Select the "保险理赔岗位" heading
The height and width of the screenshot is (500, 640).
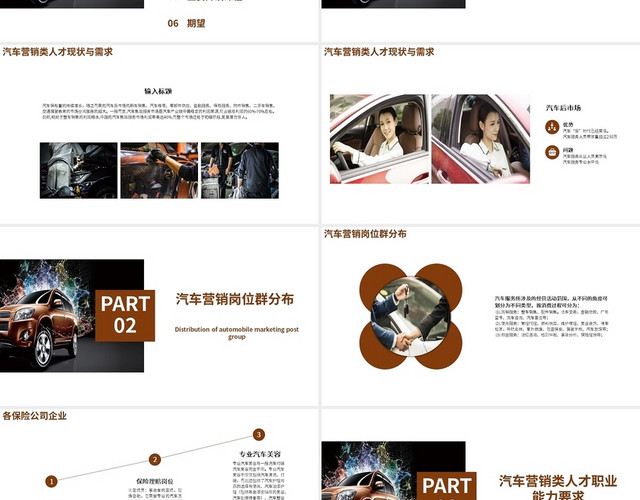click(155, 482)
